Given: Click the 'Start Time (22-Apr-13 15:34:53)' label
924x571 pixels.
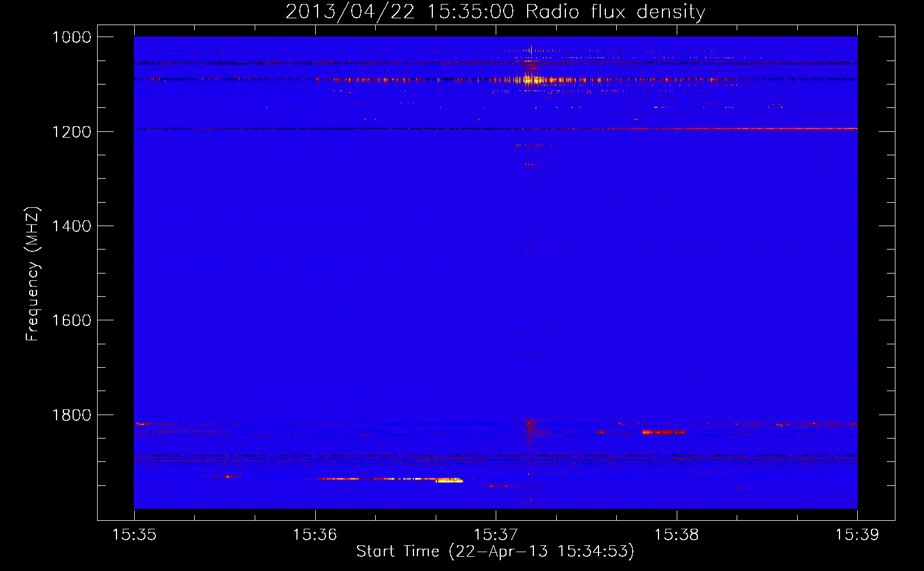Looking at the screenshot, I should coord(495,552).
